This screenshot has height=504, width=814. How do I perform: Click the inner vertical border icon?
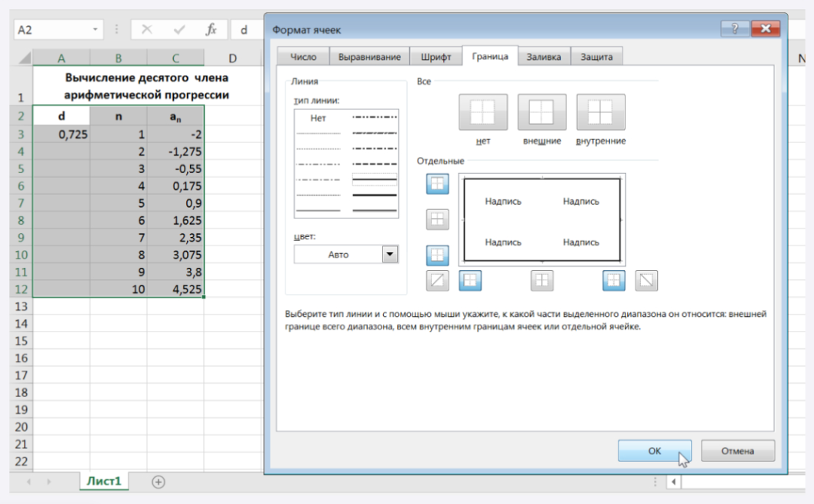click(x=542, y=281)
